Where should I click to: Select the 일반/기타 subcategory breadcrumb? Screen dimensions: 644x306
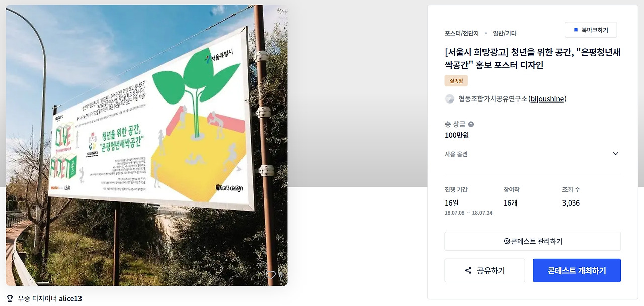tap(505, 33)
